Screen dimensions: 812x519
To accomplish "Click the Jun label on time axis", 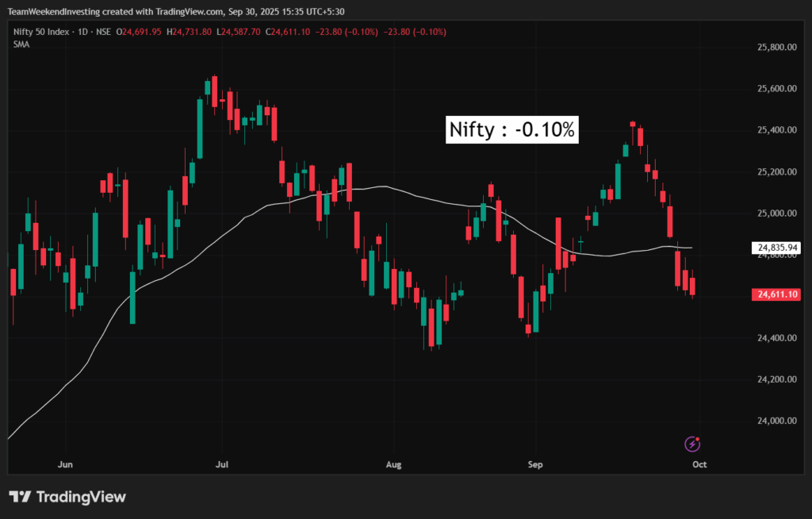I will tap(66, 463).
